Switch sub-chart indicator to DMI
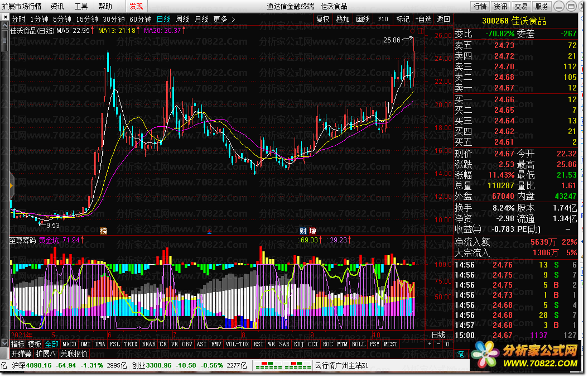 click(86, 345)
